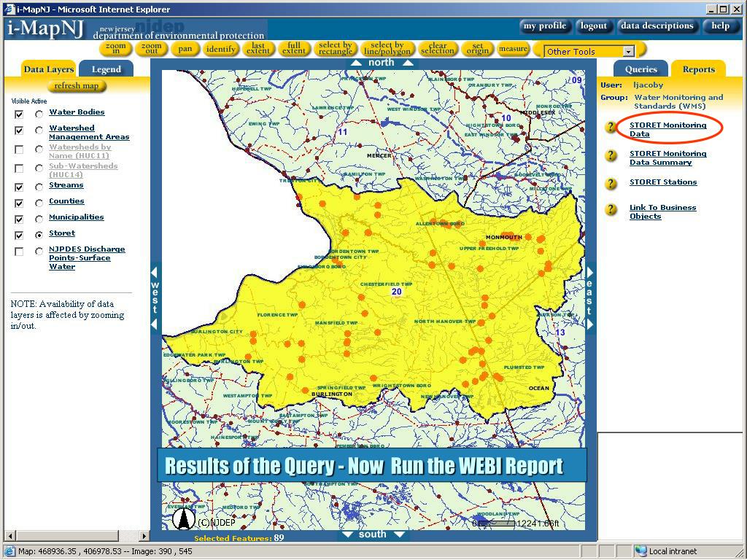Image resolution: width=747 pixels, height=560 pixels.
Task: Uncheck Municipalities visible checkbox
Action: [x=19, y=219]
